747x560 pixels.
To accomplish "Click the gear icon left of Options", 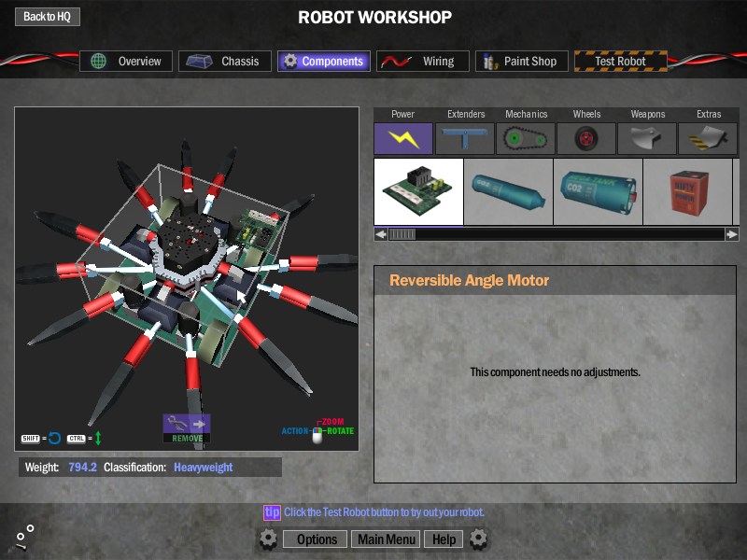I will 268,539.
